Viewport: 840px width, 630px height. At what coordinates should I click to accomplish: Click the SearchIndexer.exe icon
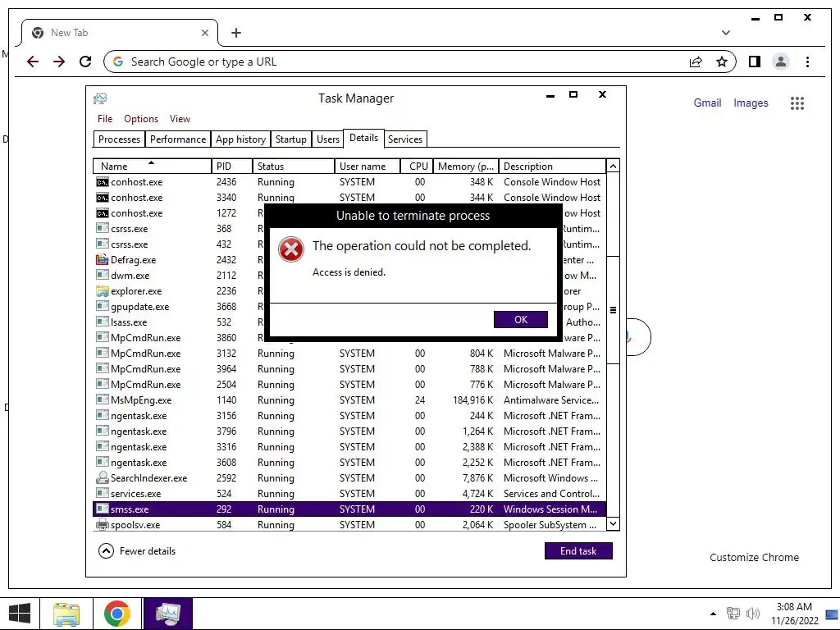pos(102,478)
